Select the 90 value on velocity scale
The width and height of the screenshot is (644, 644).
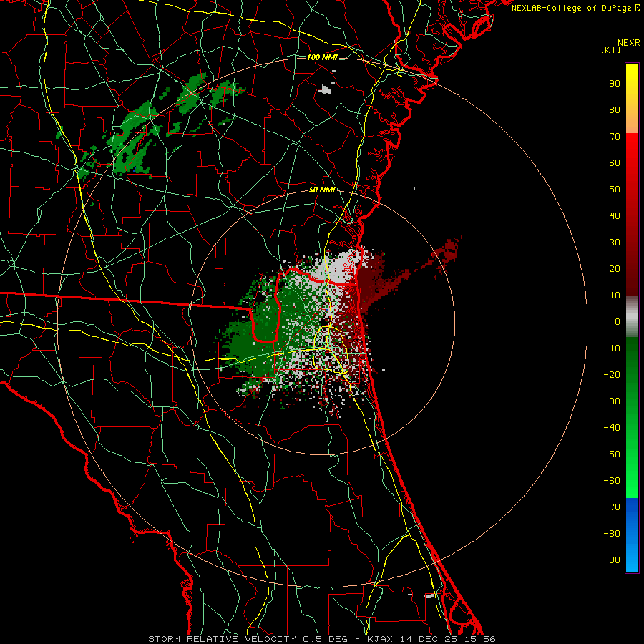pyautogui.click(x=615, y=84)
